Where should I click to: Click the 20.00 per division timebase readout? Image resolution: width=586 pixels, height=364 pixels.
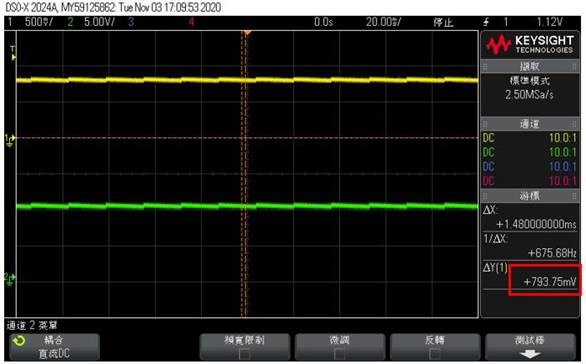[x=383, y=22]
